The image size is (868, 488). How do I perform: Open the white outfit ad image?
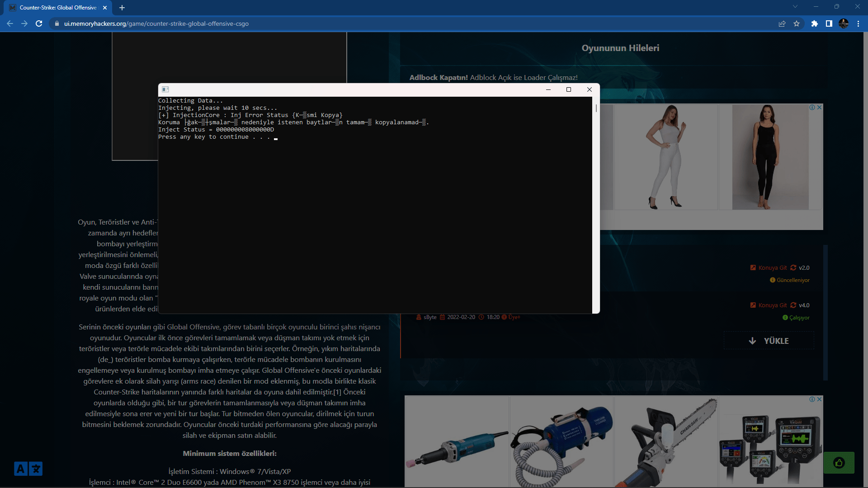point(666,157)
